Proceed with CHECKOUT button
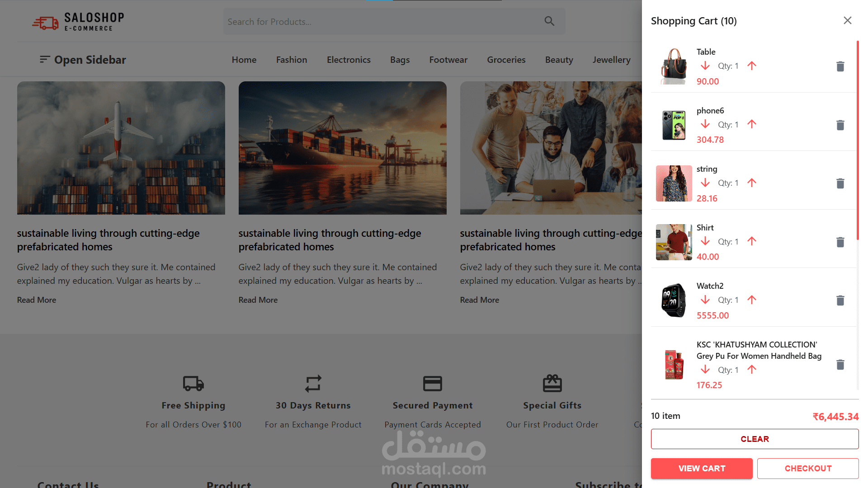The height and width of the screenshot is (488, 868). click(808, 469)
